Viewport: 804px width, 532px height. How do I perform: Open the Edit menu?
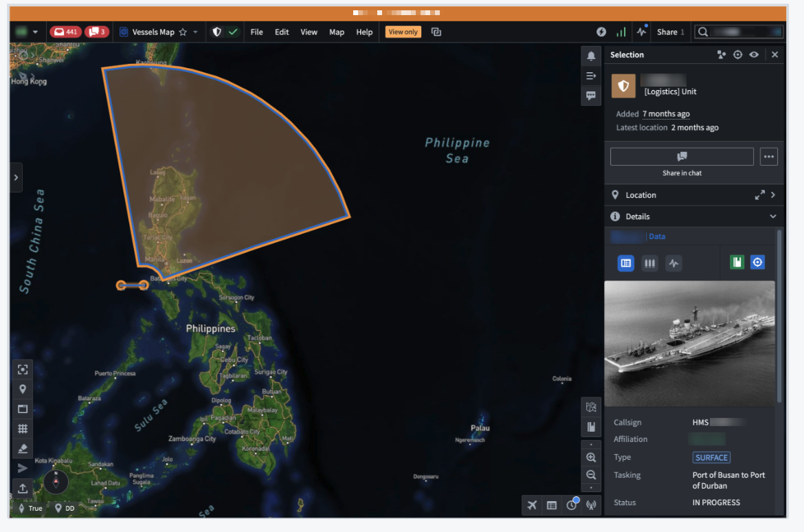pos(282,32)
